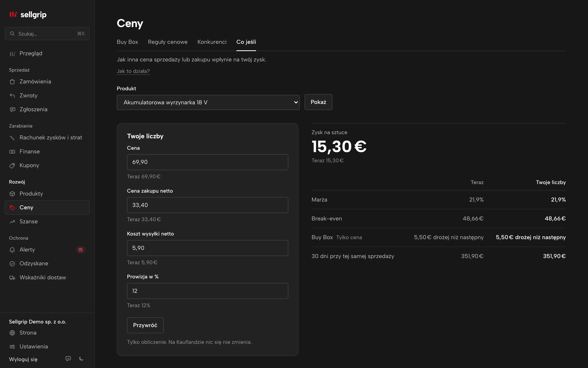Click the Produkty box icon

click(x=12, y=194)
